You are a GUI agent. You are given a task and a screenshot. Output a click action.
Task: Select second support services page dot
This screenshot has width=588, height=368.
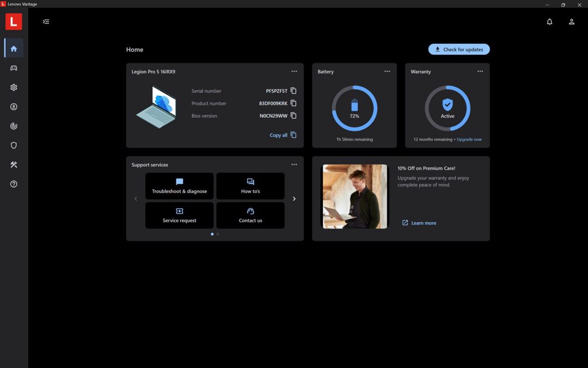[x=218, y=234]
